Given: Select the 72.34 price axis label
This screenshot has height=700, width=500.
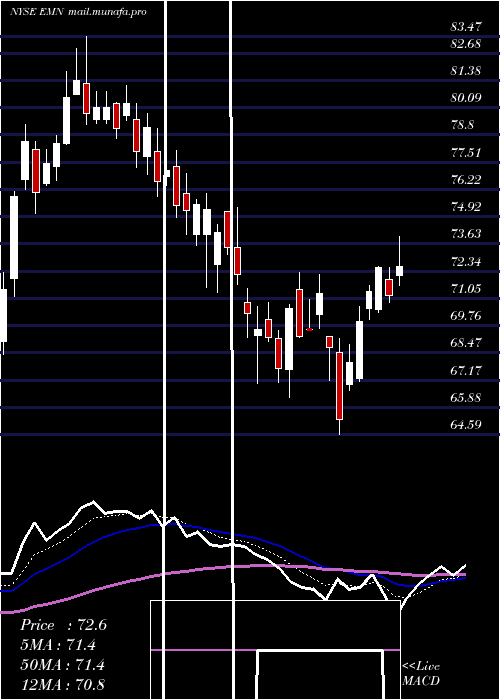Looking at the screenshot, I should (x=466, y=262).
